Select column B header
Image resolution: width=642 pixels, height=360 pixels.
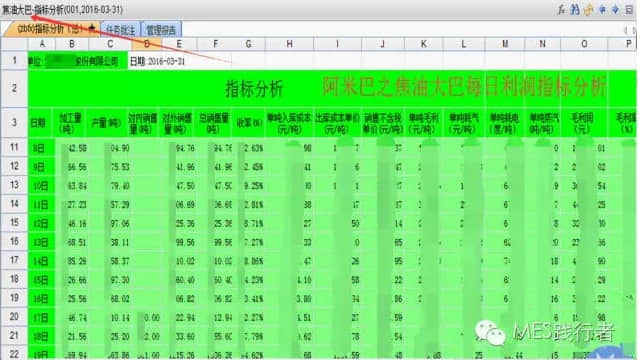72,44
